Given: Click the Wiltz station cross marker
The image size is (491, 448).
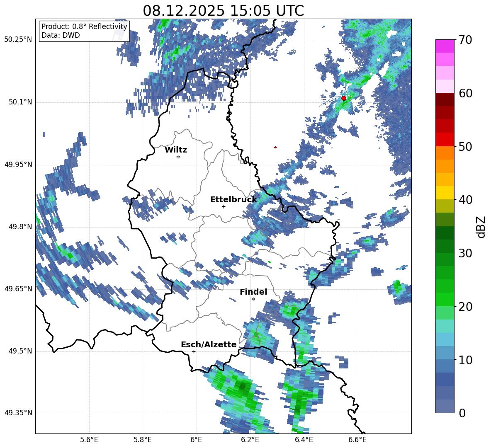Looking at the screenshot, I should pyautogui.click(x=178, y=157).
